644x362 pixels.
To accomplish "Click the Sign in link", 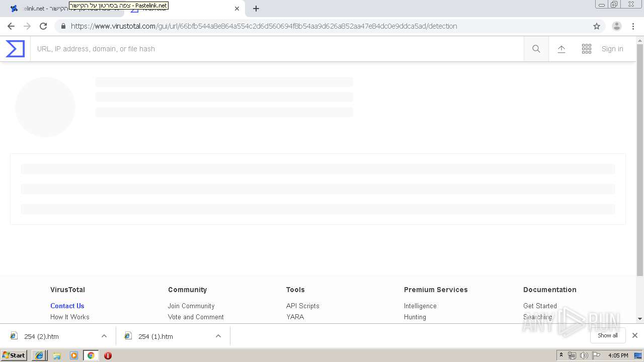I will click(612, 49).
